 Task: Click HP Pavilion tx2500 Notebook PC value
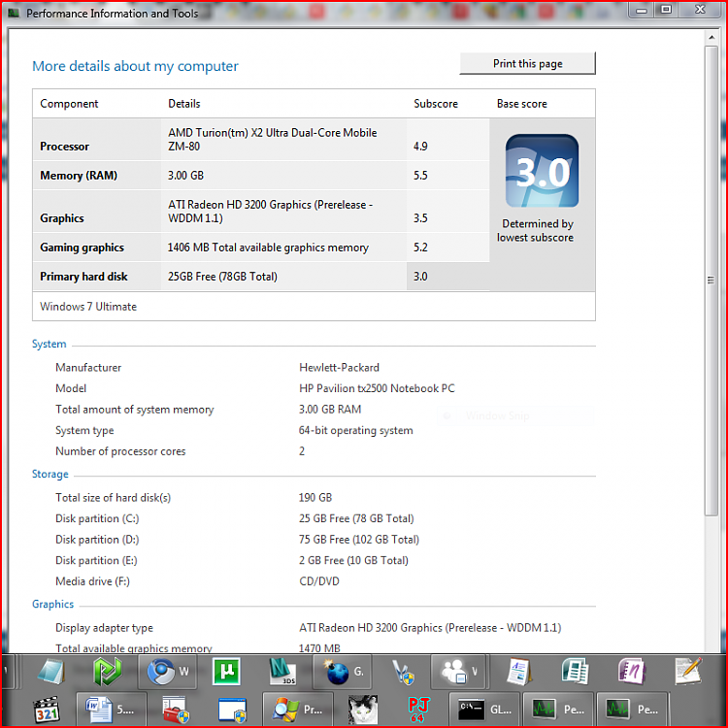377,388
